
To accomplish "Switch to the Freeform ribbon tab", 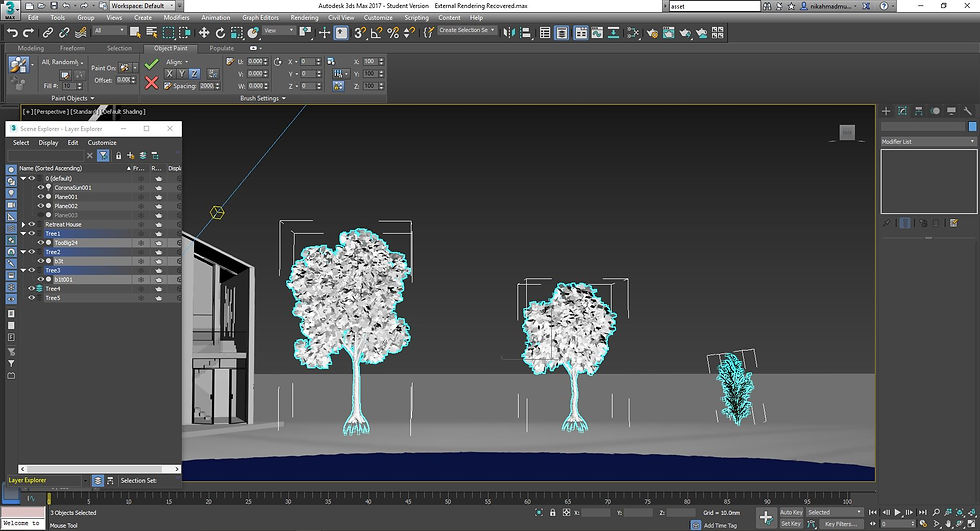I will pos(72,48).
